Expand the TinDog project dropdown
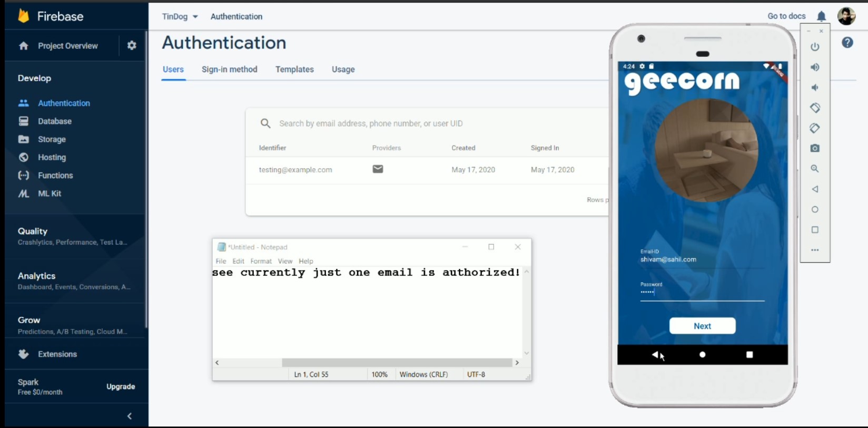The height and width of the screenshot is (428, 868). tap(180, 16)
